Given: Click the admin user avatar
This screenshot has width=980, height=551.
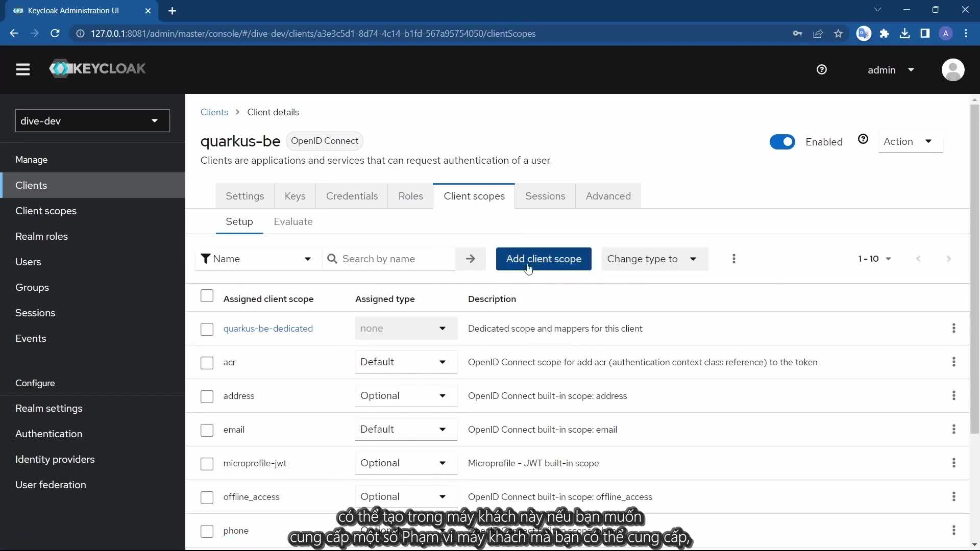Looking at the screenshot, I should point(952,70).
